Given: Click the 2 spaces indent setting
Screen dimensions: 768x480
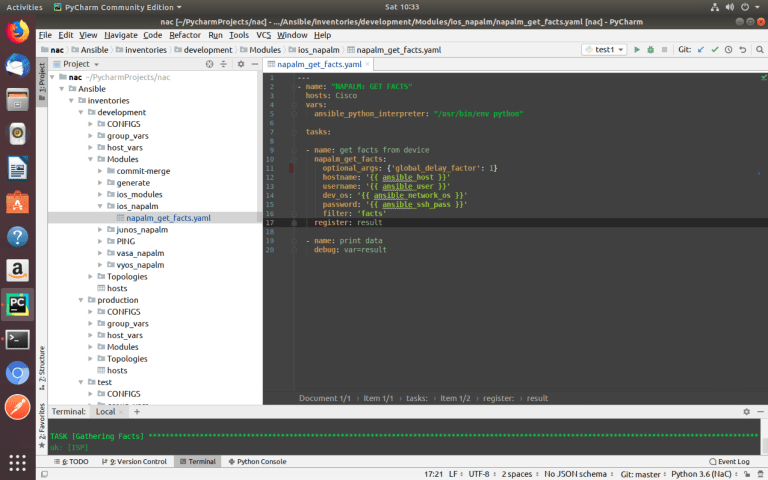Looking at the screenshot, I should click(519, 474).
